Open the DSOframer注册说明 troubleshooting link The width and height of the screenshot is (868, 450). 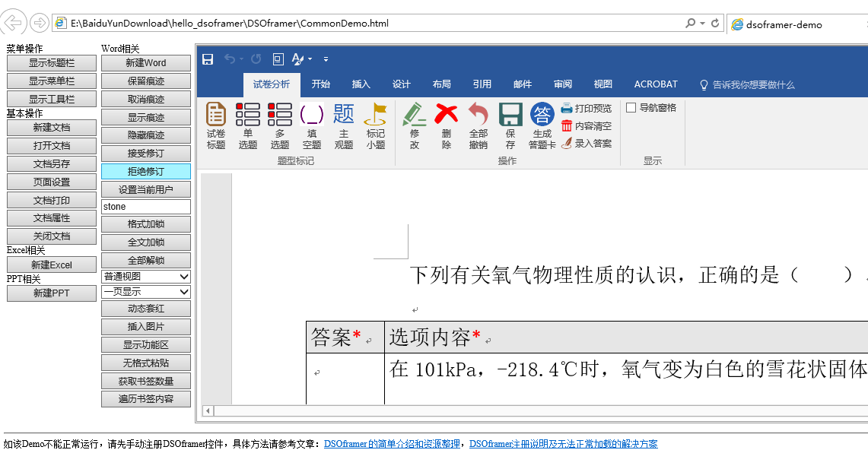pos(564,444)
